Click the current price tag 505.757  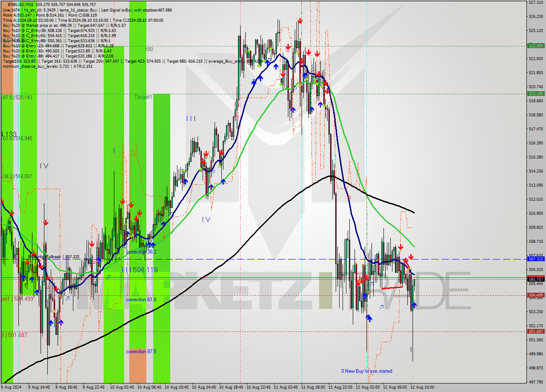[x=536, y=279]
